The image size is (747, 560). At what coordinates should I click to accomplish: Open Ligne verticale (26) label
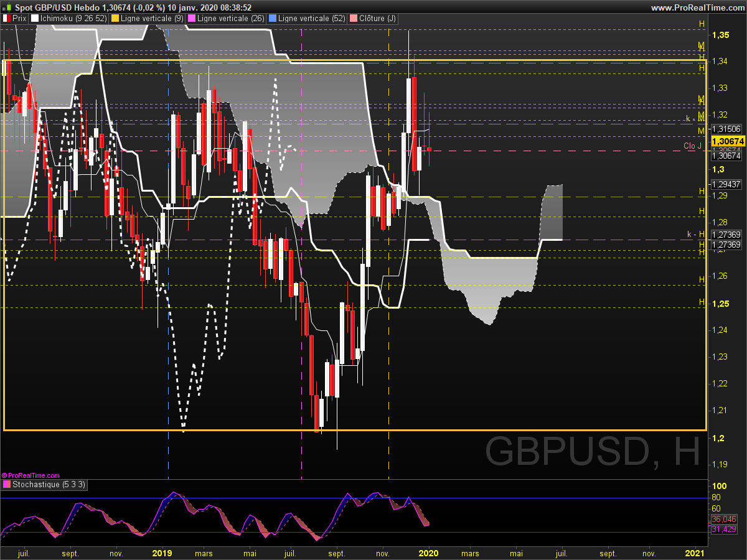coord(231,19)
